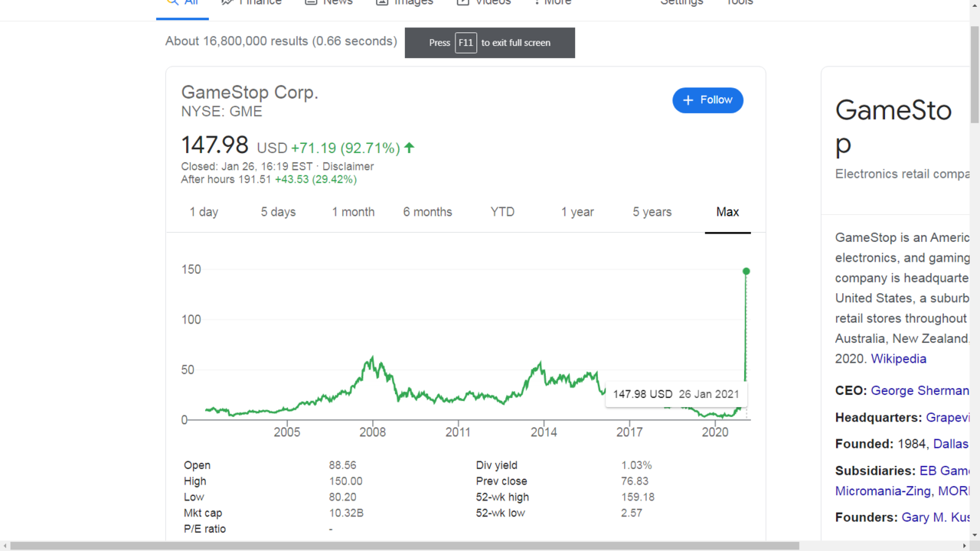Open the Dallas founded location link

(950, 444)
